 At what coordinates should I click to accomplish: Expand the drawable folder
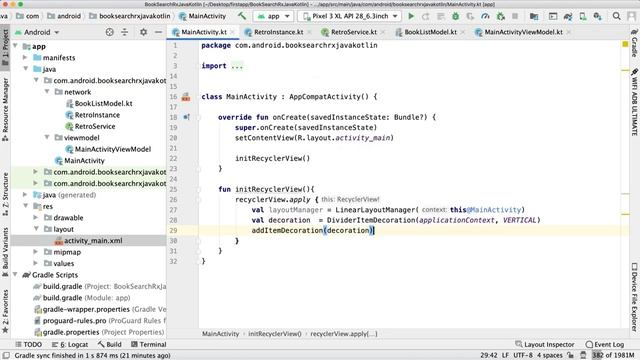tap(36, 218)
